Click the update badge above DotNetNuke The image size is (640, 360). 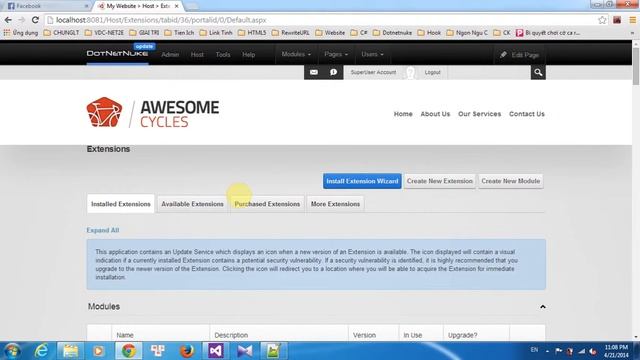(x=144, y=46)
